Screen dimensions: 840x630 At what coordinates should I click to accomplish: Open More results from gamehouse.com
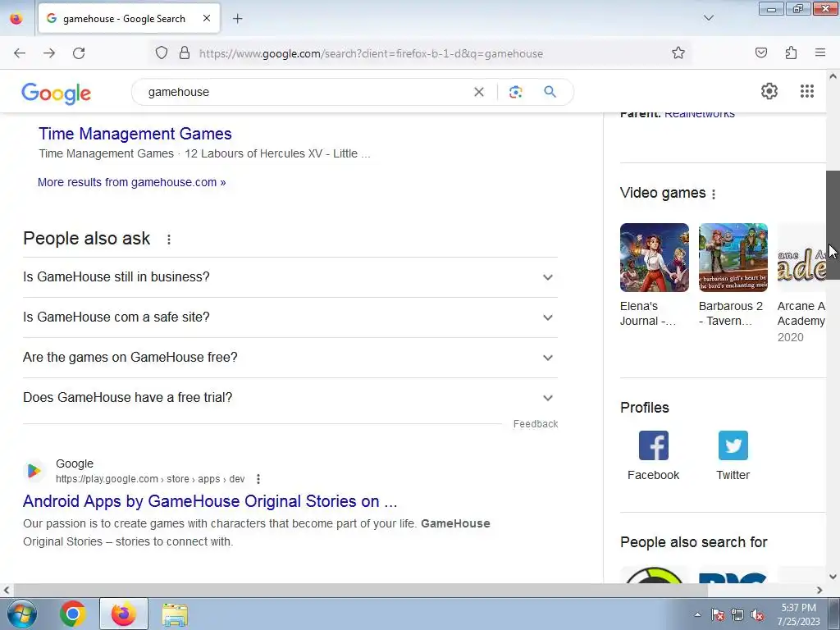click(132, 182)
